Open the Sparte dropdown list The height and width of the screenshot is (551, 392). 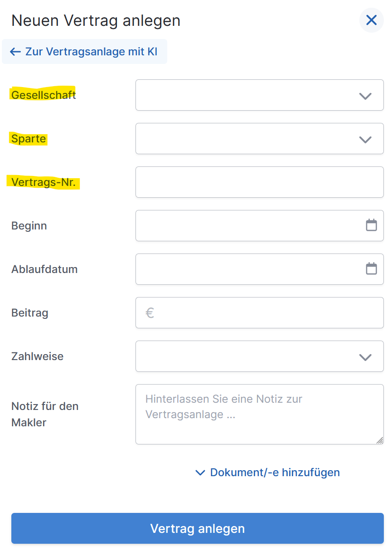(365, 139)
